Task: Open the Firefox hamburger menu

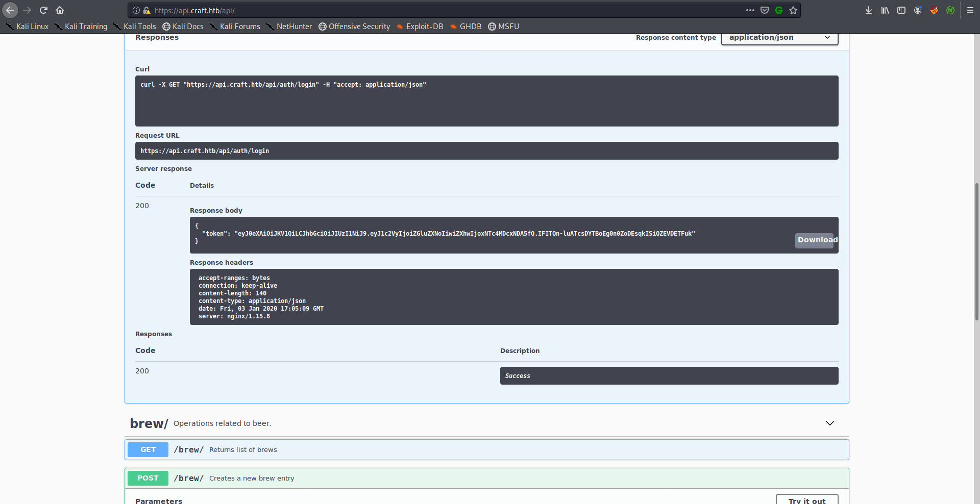Action: (970, 10)
